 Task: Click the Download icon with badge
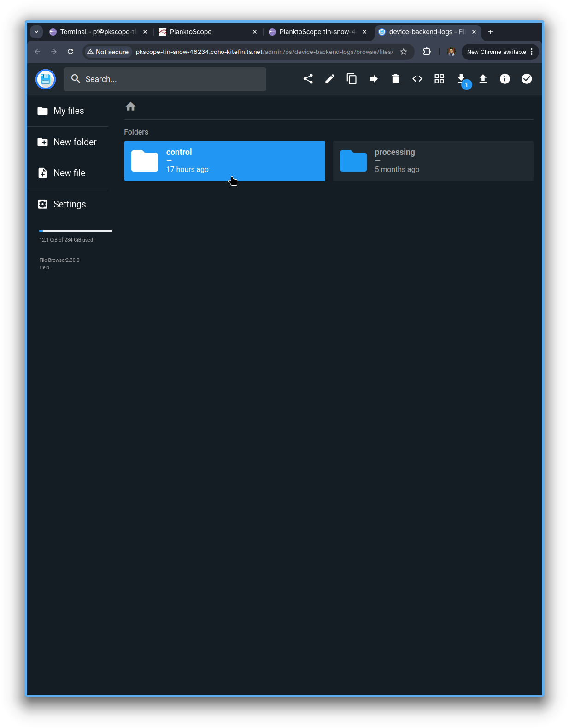461,79
